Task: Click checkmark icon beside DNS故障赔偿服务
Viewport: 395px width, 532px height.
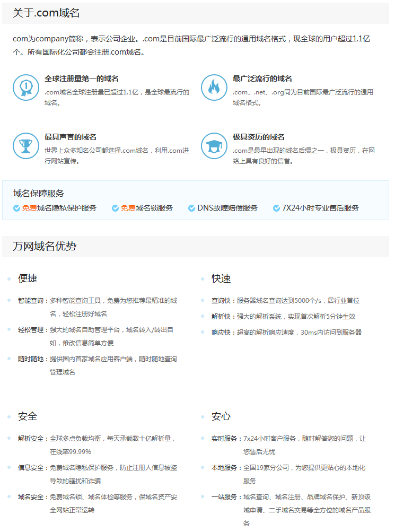Action: 191,208
